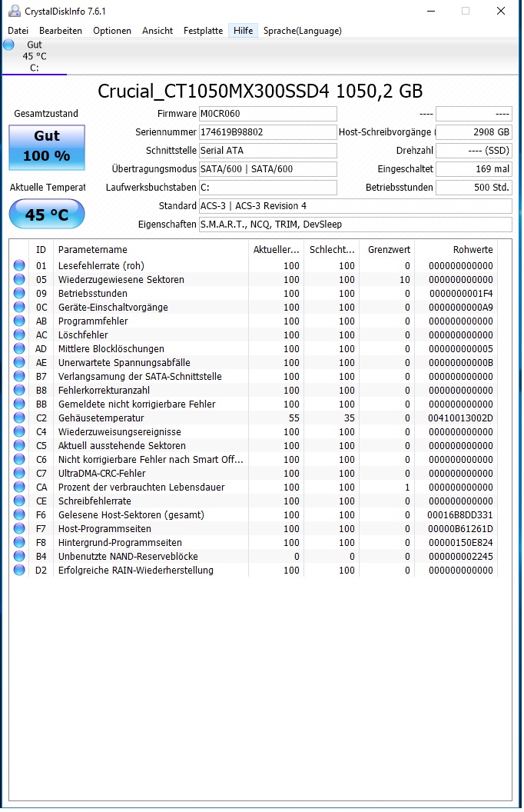
Task: Click raw value 00000150E824
Action: (460, 543)
